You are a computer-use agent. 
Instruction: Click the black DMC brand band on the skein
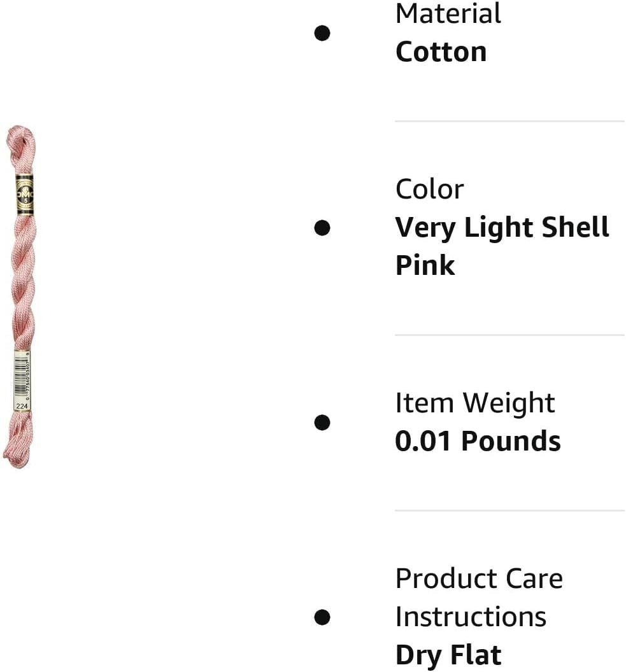24,194
